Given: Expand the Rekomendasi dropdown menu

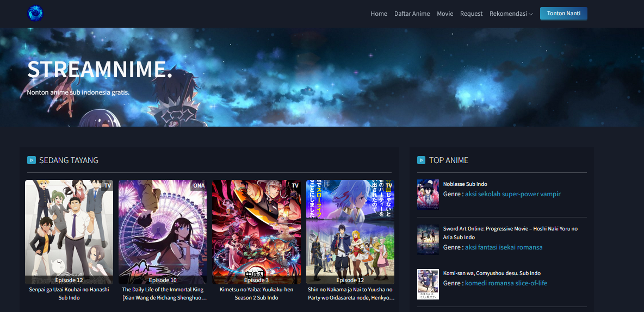Looking at the screenshot, I should (x=511, y=14).
